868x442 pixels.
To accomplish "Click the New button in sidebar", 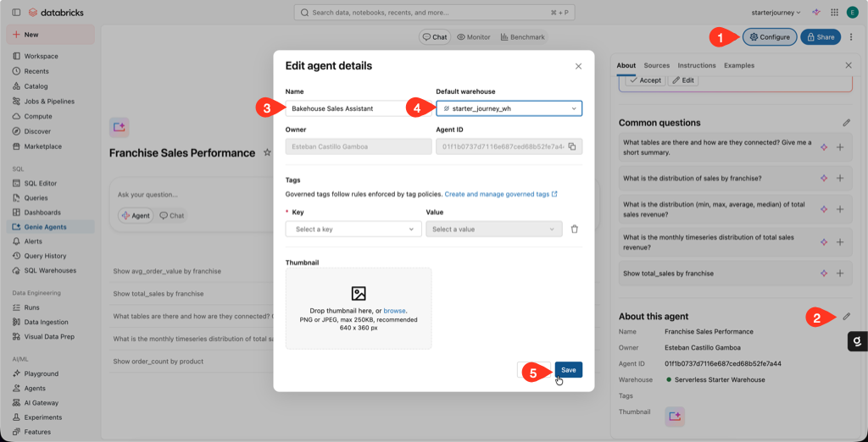I will (x=50, y=35).
